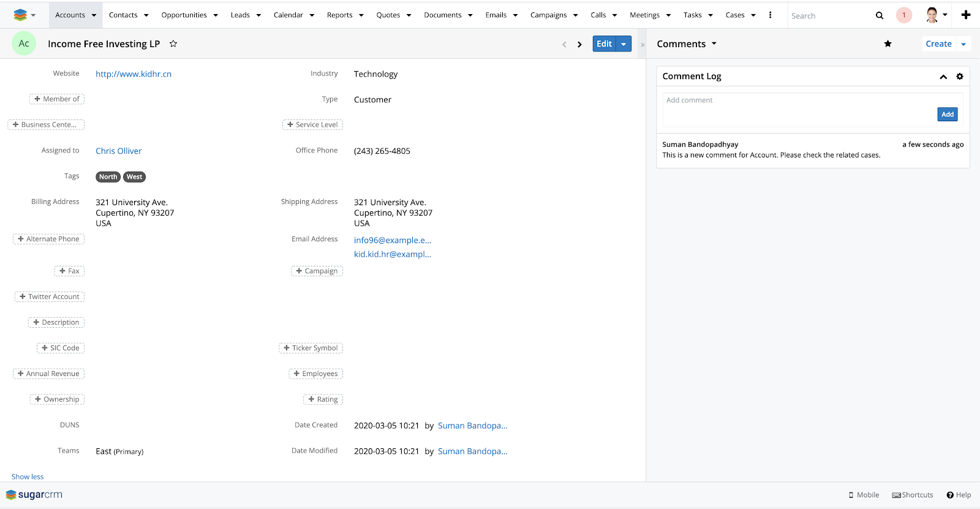Screen dimensions: 980x509
Task: Go to next record arrow
Action: click(x=579, y=44)
